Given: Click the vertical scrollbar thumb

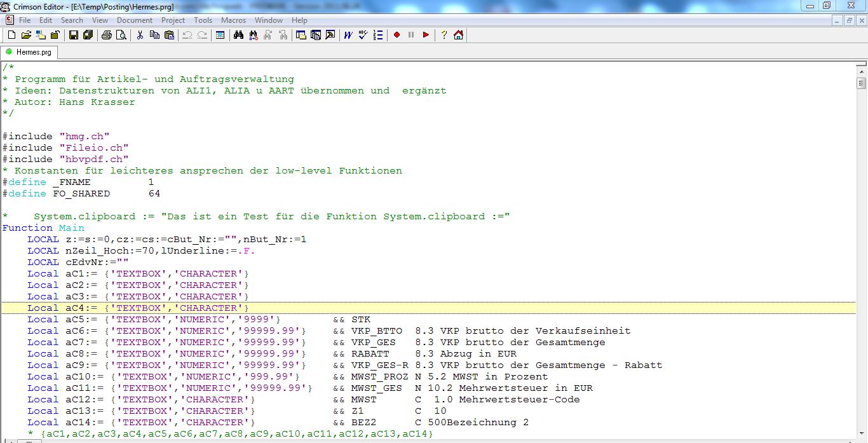Looking at the screenshot, I should pyautogui.click(x=862, y=83).
